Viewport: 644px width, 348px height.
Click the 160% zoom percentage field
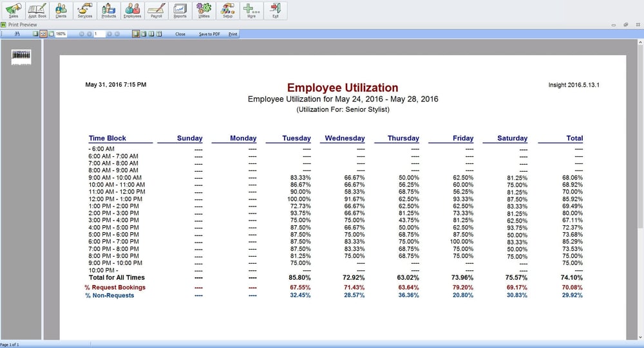(x=61, y=34)
